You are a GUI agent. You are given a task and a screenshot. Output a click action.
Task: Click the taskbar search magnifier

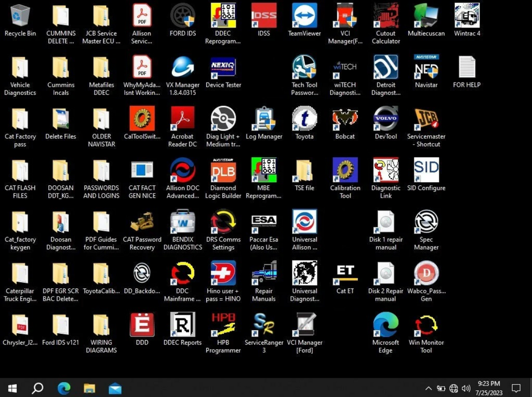(37, 388)
